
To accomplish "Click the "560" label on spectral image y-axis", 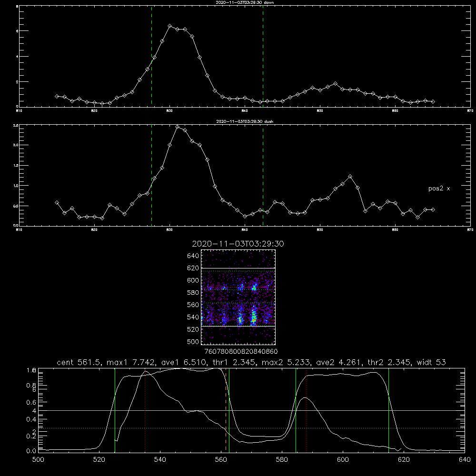I will click(193, 305).
